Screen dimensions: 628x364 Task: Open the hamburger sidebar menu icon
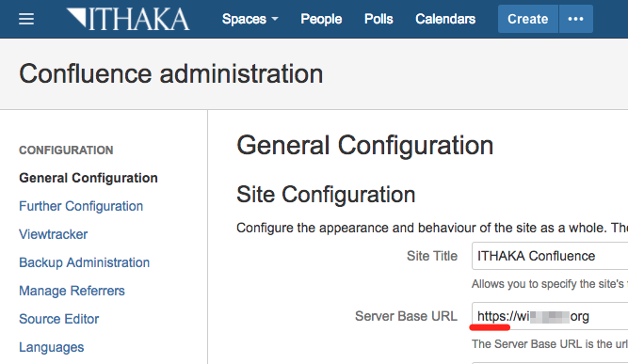26,19
